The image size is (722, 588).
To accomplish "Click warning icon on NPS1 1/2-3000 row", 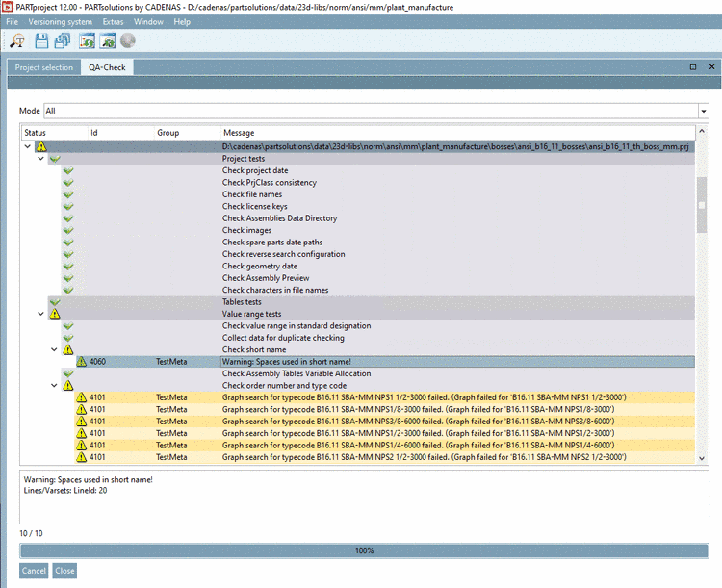I will click(x=82, y=397).
